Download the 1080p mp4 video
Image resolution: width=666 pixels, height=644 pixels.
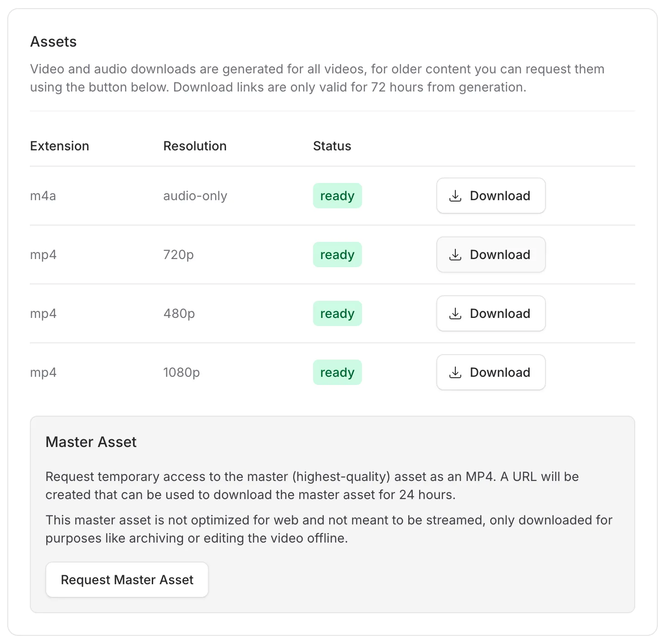[x=491, y=372]
